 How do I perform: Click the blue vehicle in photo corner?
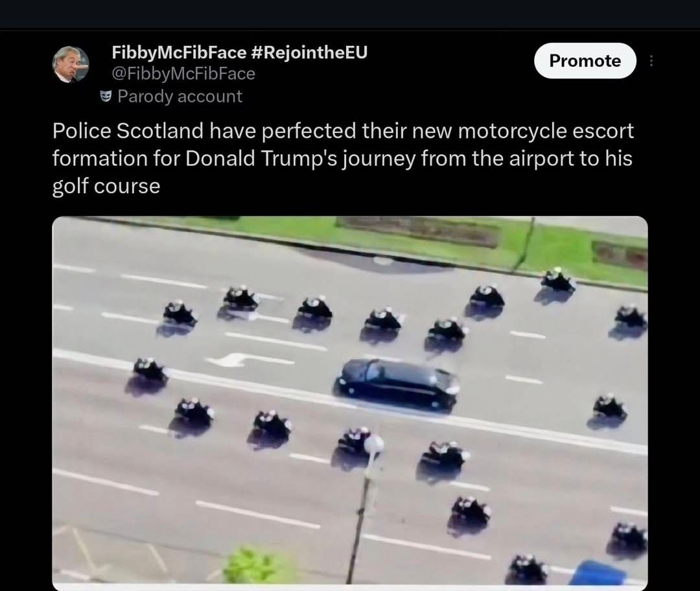pos(598,573)
